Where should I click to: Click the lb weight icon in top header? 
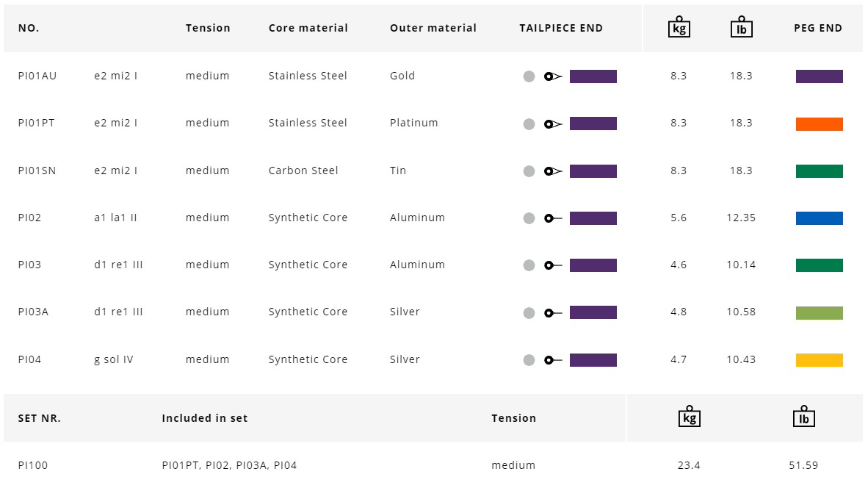point(741,27)
